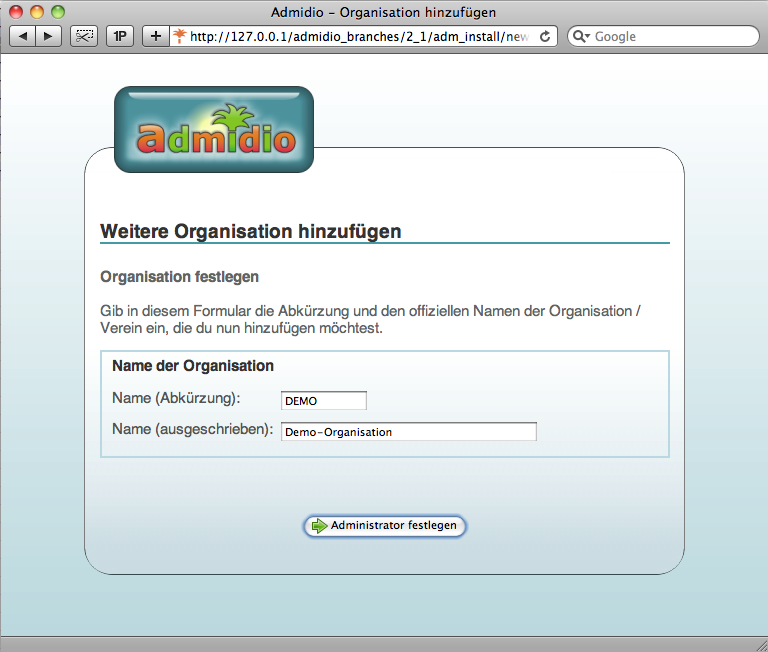Screen dimensions: 768x652
Task: Click the Name der Organisation group title
Action: coord(192,366)
